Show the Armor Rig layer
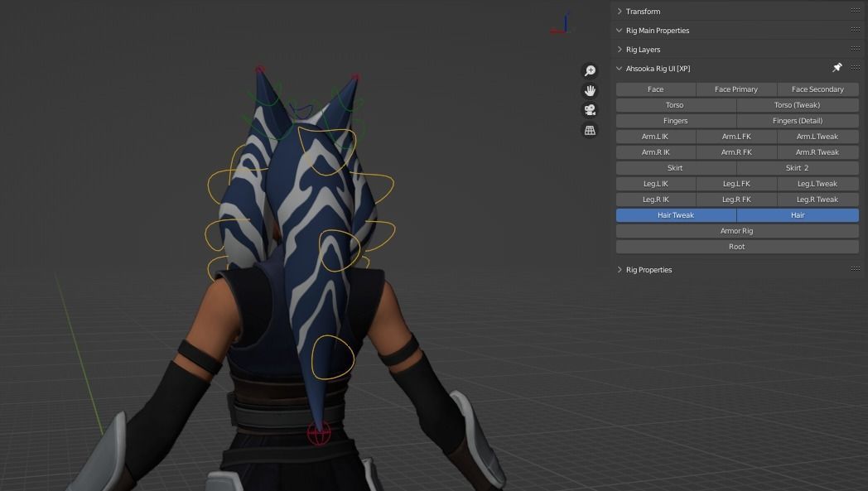Viewport: 868px width, 491px height. tap(737, 231)
